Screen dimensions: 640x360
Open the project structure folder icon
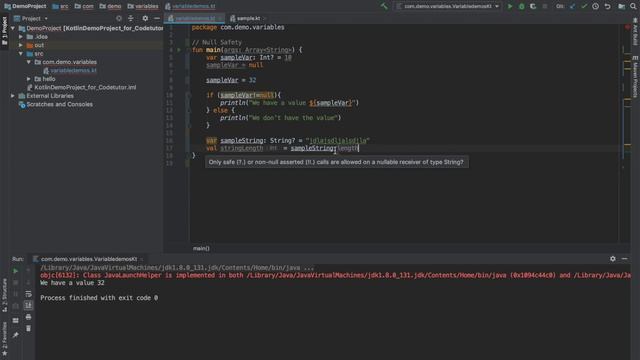pos(621,6)
